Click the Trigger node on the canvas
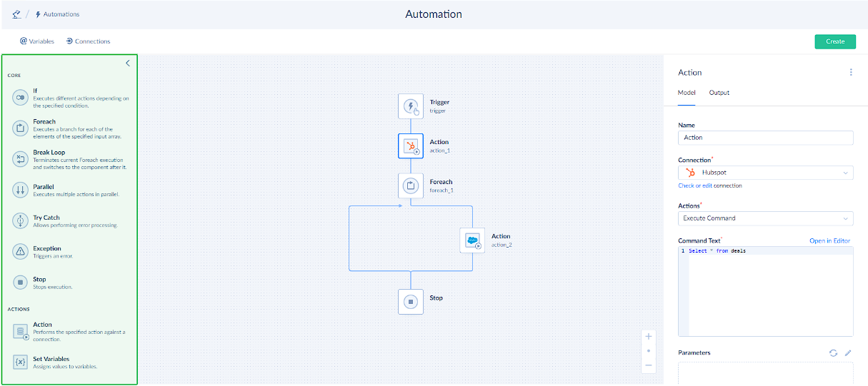Viewport: 868px width, 386px height. [411, 106]
